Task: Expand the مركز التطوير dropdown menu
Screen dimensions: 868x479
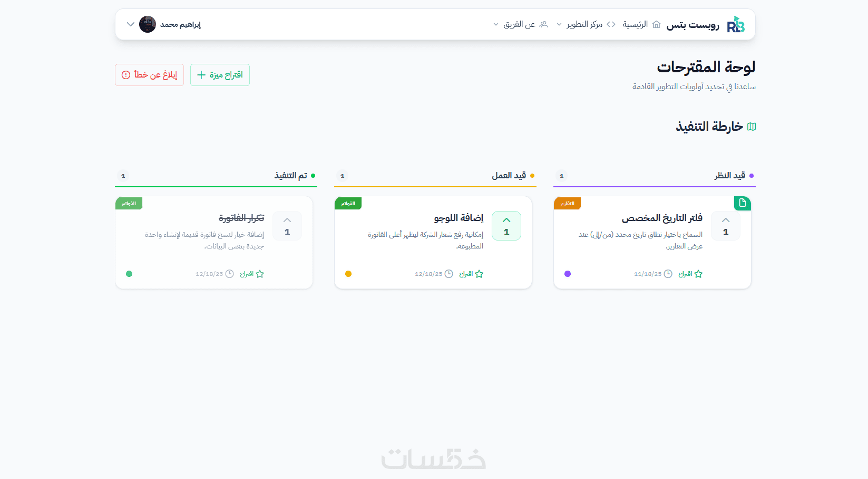Action: coord(585,24)
